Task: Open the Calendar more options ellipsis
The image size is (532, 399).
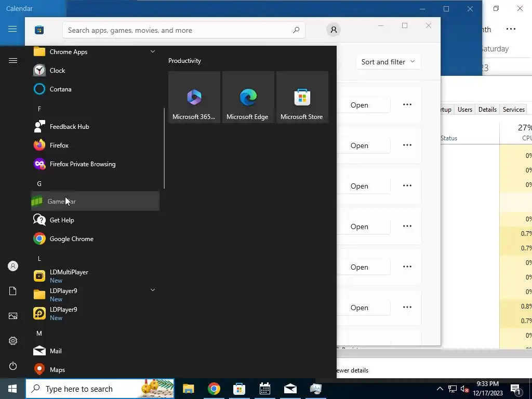Action: click(511, 29)
